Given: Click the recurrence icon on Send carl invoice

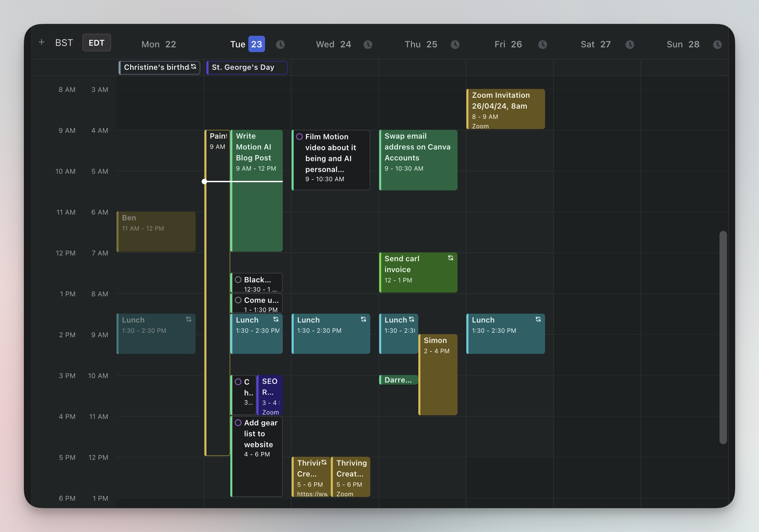Looking at the screenshot, I should point(450,258).
